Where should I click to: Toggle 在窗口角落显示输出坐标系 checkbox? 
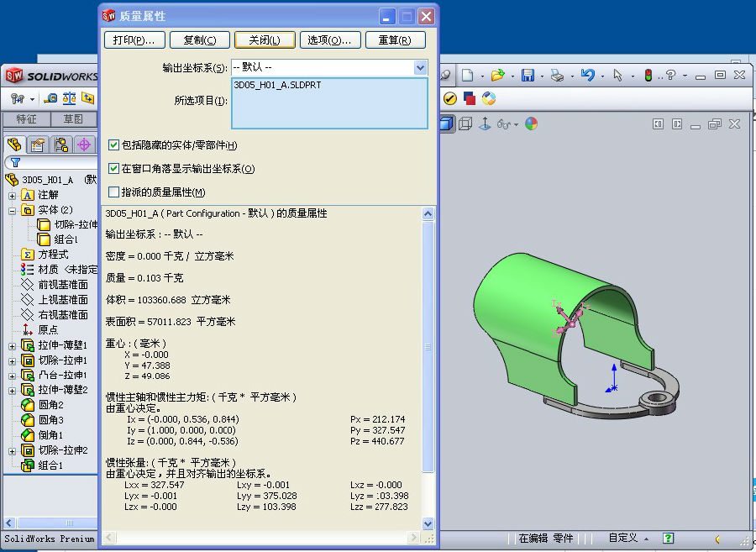tap(114, 169)
